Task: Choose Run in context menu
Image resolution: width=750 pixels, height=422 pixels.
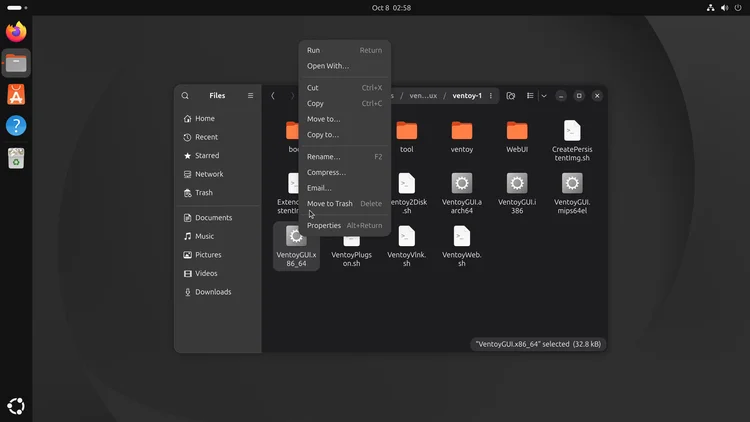Action: coord(344,50)
